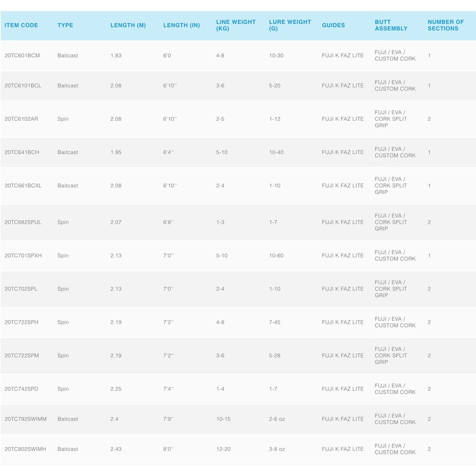
Task: Click the TYPE column header
Action: (65, 26)
